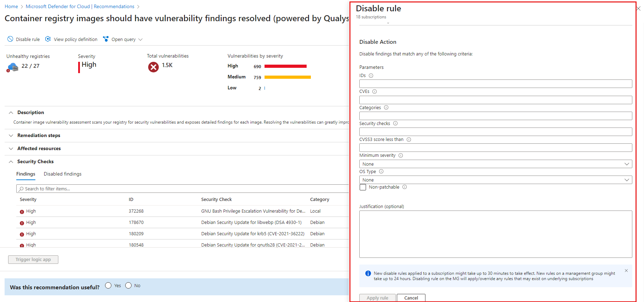The width and height of the screenshot is (644, 302).
Task: Open the OS Type dropdown
Action: click(495, 180)
